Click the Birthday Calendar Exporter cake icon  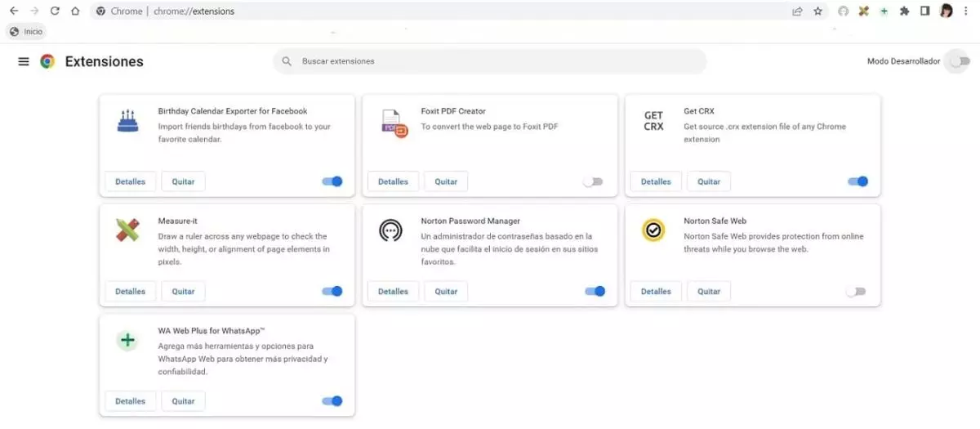click(x=127, y=121)
